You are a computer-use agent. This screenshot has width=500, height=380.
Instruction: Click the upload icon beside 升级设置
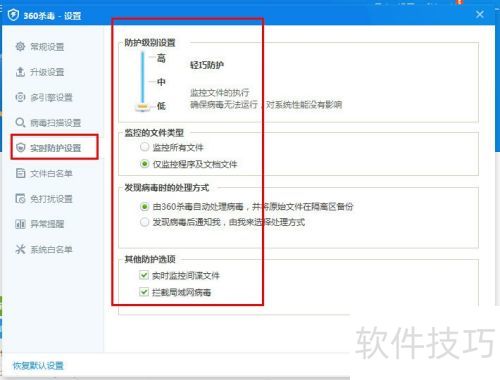coord(20,72)
